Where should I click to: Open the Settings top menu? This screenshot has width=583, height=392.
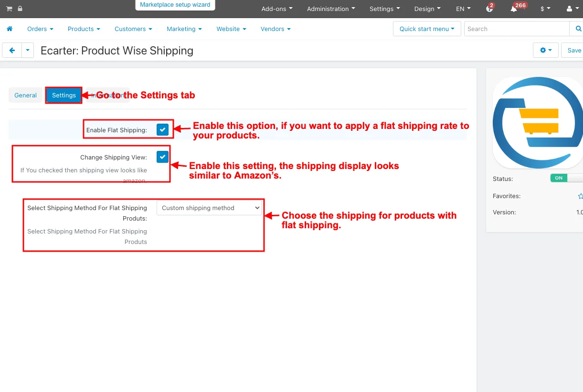click(385, 9)
